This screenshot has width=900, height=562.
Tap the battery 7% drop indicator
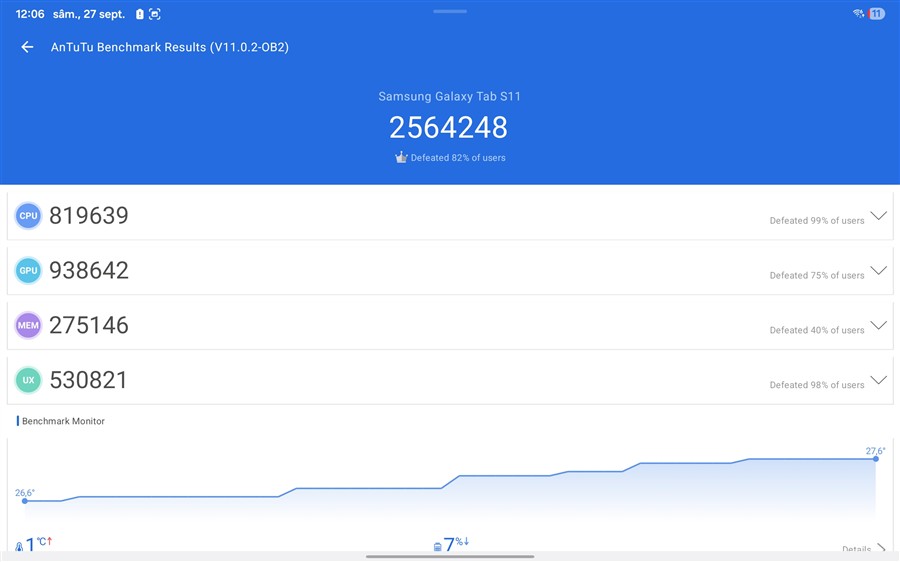coord(452,545)
